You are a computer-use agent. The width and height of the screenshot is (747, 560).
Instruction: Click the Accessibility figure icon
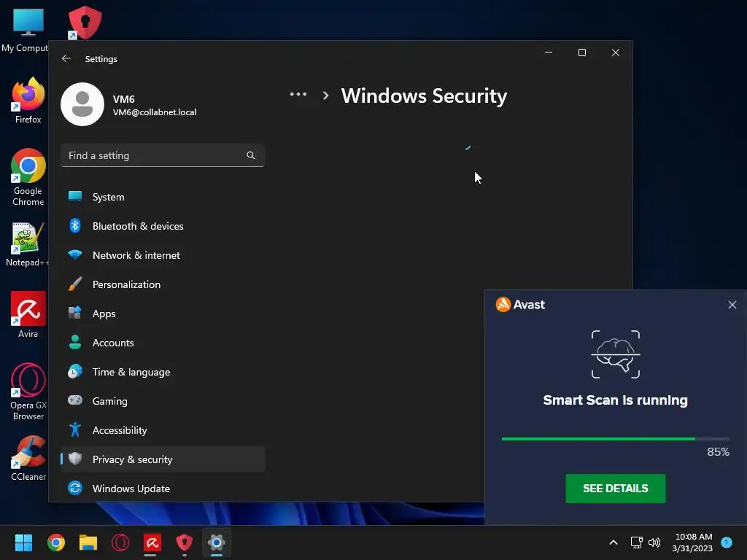75,429
